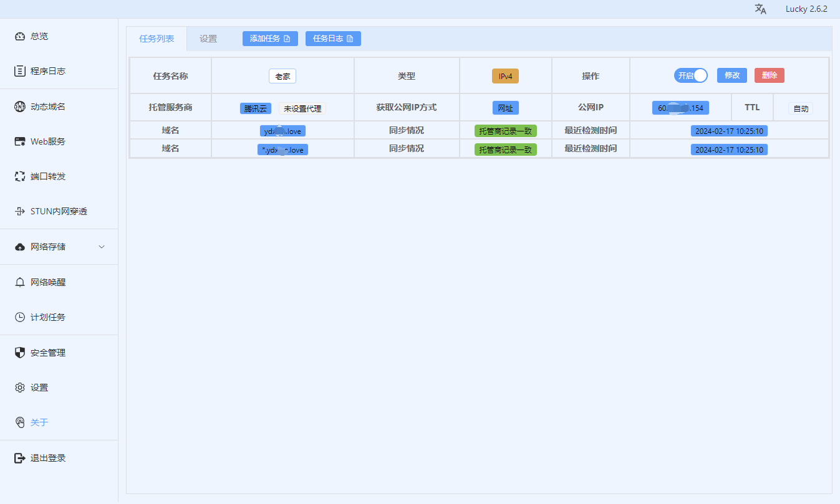The image size is (840, 504).
Task: Click the 关于 about icon
Action: (x=20, y=422)
